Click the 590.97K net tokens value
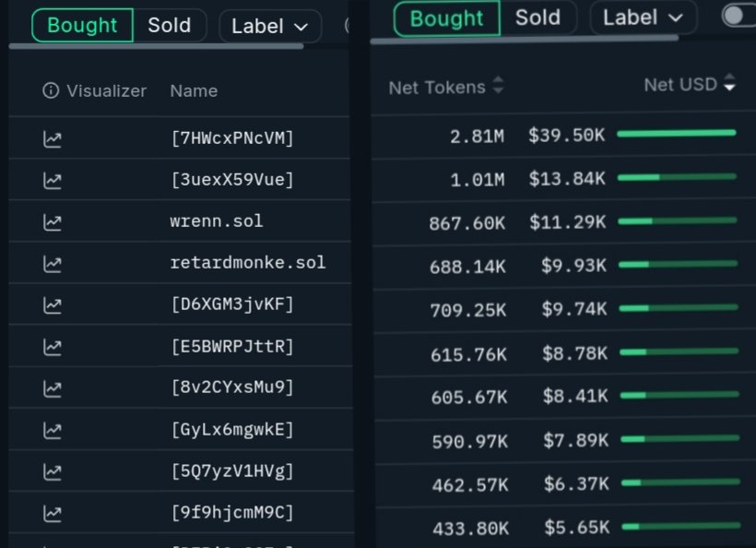756x548 pixels. coord(469,441)
